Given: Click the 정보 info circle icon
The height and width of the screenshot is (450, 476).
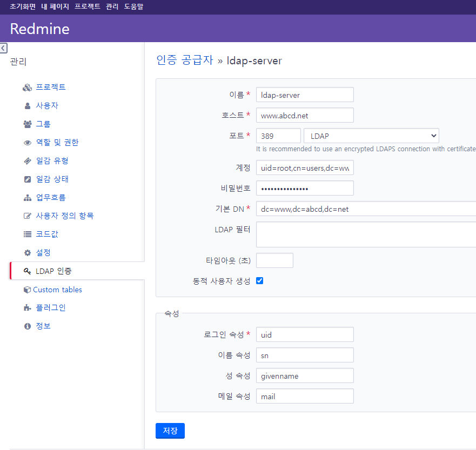Looking at the screenshot, I should pos(28,326).
